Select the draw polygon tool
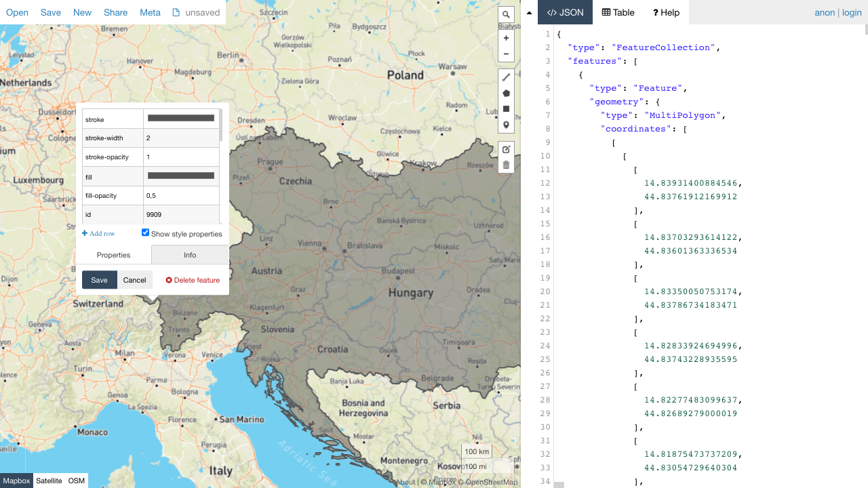The height and width of the screenshot is (488, 868). coord(506,94)
